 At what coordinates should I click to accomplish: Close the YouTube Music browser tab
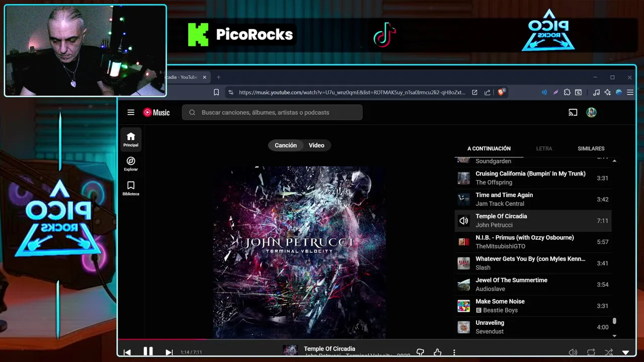205,77
